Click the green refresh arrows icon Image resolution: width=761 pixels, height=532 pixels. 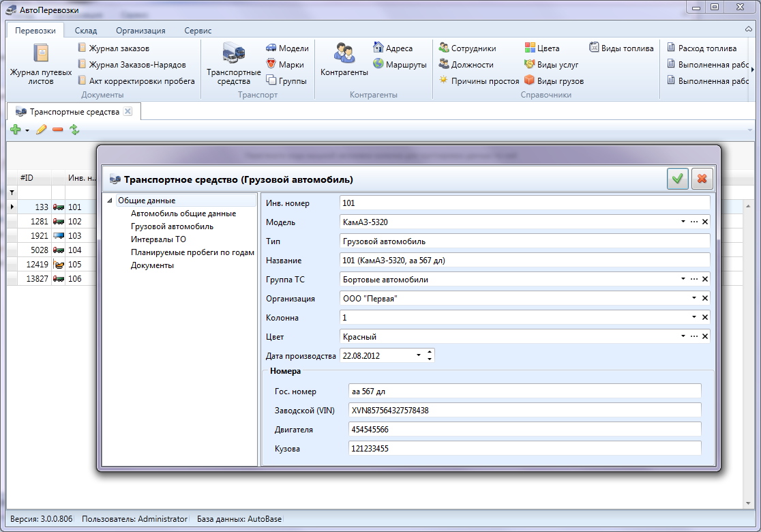74,130
